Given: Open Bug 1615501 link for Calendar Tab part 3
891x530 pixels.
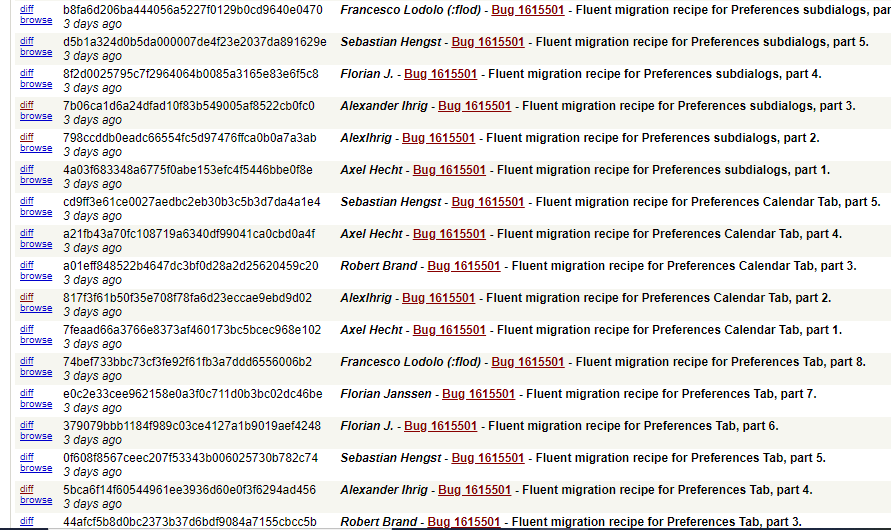Looking at the screenshot, I should 463,266.
